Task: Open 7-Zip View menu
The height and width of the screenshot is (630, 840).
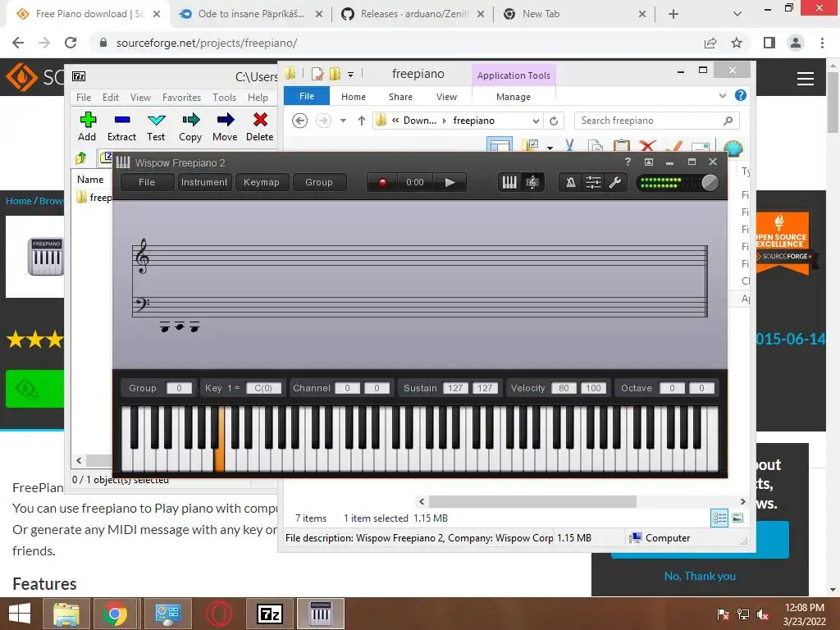Action: pos(140,98)
